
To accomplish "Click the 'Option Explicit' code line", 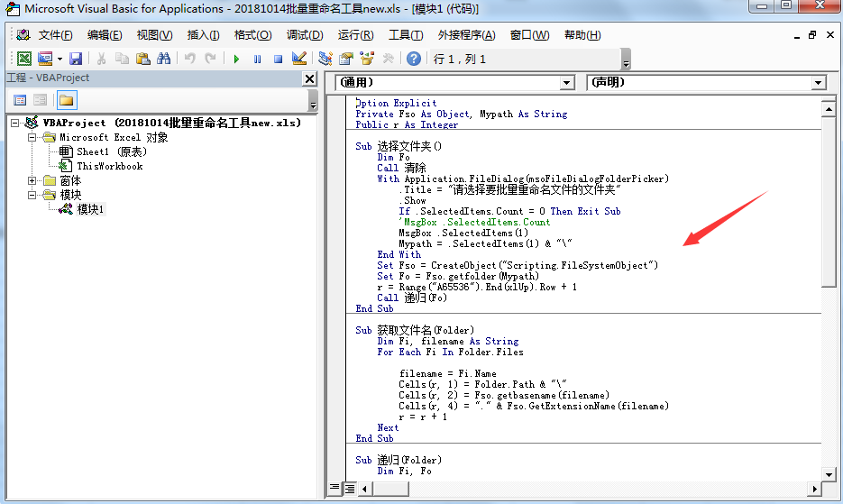I will pyautogui.click(x=396, y=104).
